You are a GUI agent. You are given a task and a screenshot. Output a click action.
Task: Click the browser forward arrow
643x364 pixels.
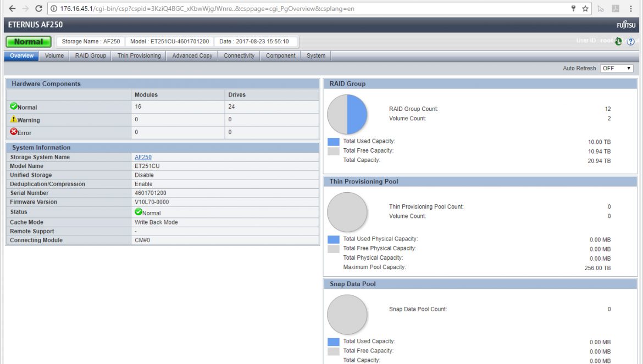tap(25, 9)
